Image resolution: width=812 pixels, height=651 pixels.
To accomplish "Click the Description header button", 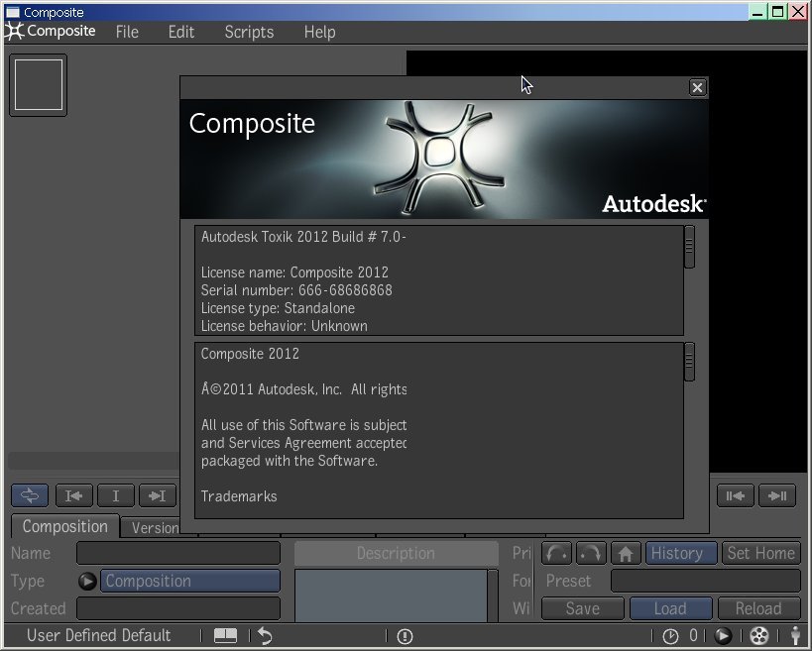I will [397, 553].
